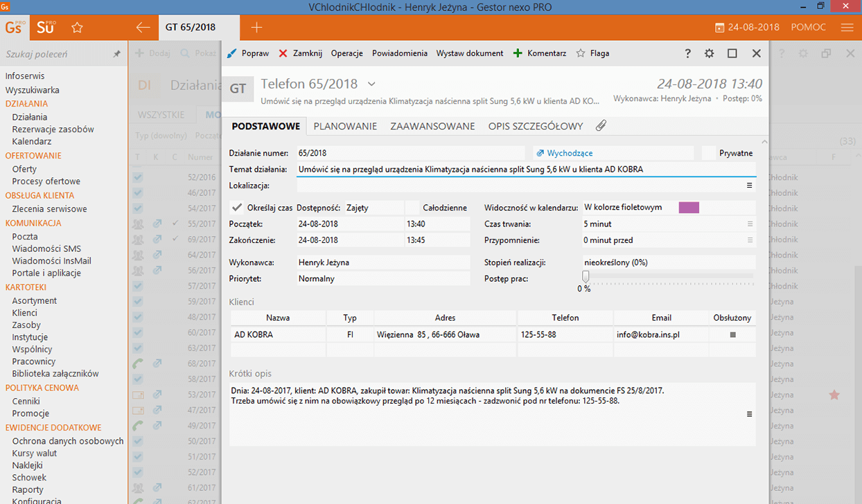The image size is (862, 504).
Task: Click Dodaj in the background Działania window
Action: pos(152,53)
